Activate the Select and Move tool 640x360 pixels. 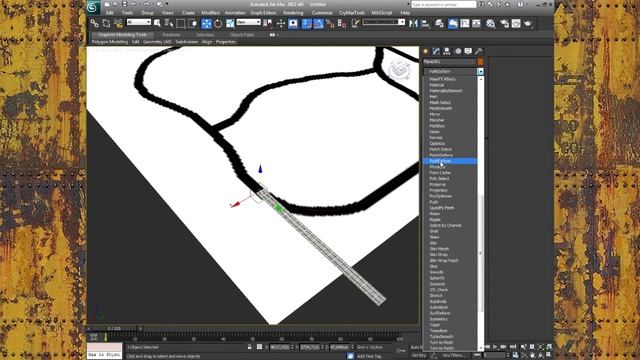pyautogui.click(x=207, y=24)
